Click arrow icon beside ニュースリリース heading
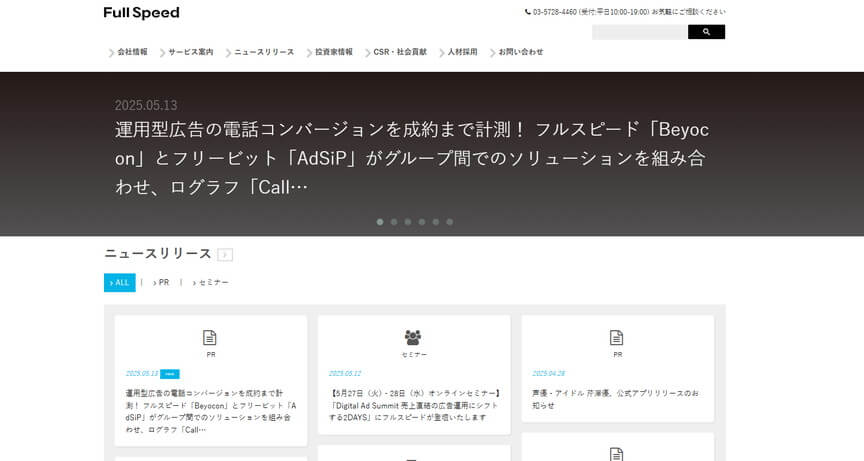 click(x=225, y=254)
